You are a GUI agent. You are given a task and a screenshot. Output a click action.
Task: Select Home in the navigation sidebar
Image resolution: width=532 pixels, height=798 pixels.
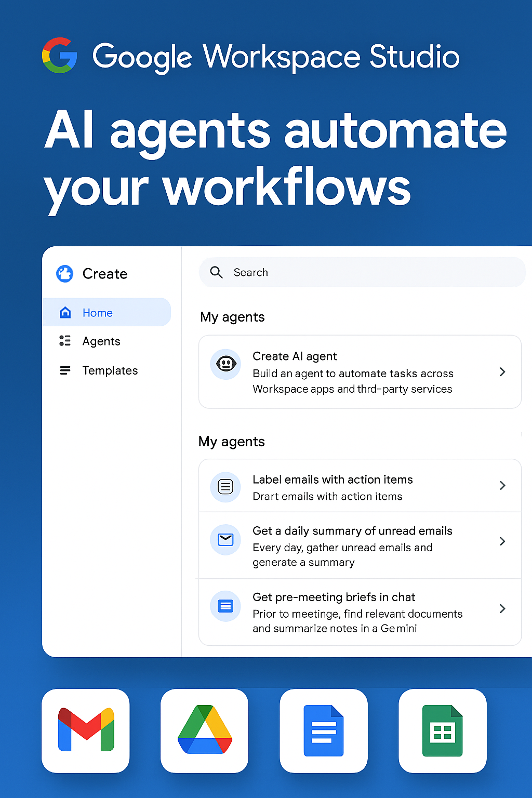point(97,312)
